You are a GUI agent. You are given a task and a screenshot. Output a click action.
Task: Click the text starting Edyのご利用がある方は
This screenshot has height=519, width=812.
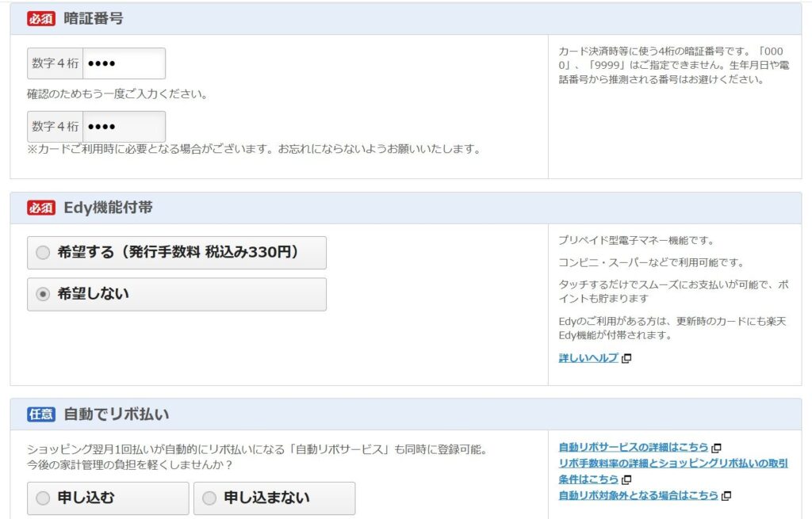coord(672,328)
